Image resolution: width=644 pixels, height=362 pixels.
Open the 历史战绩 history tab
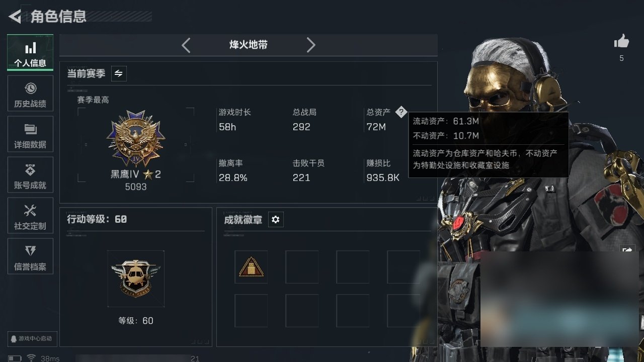click(x=30, y=94)
